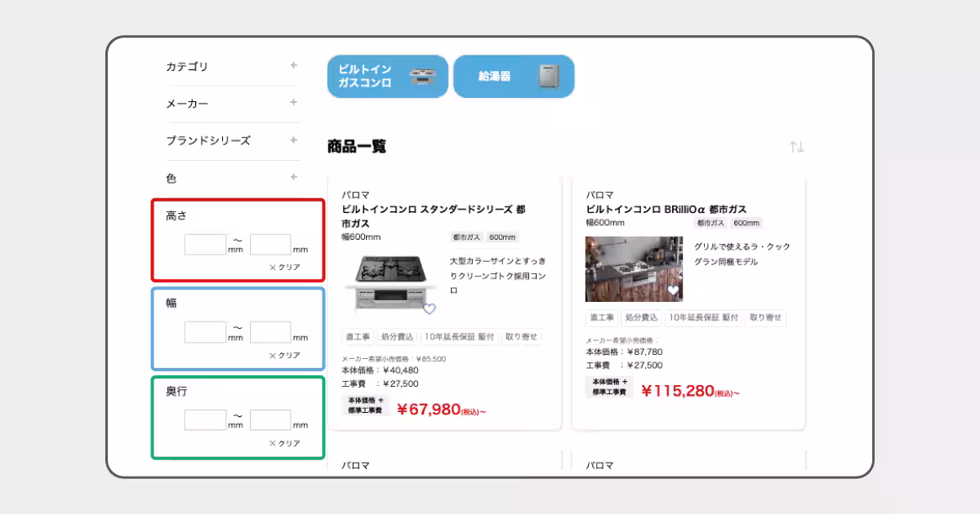980x514 pixels.
Task: Toggle the heart favorite on the BRilliOα product image
Action: [675, 289]
